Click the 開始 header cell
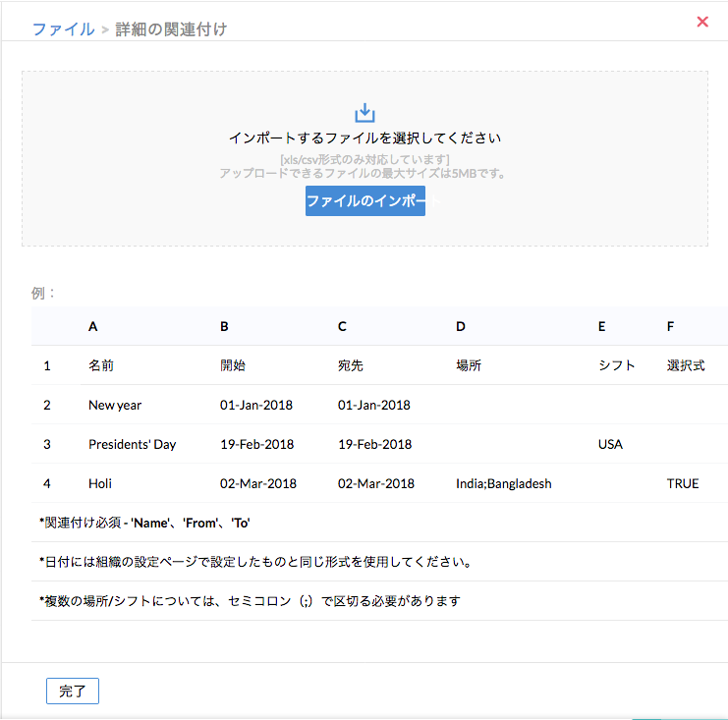Screen dimensions: 728x720 233,365
